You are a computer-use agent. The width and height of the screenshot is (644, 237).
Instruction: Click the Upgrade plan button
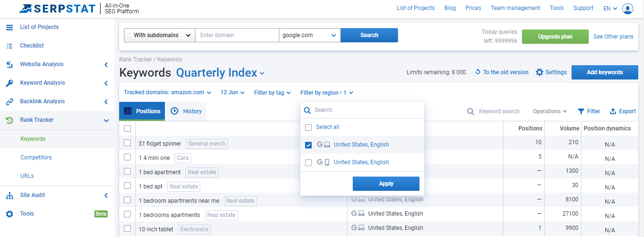555,37
